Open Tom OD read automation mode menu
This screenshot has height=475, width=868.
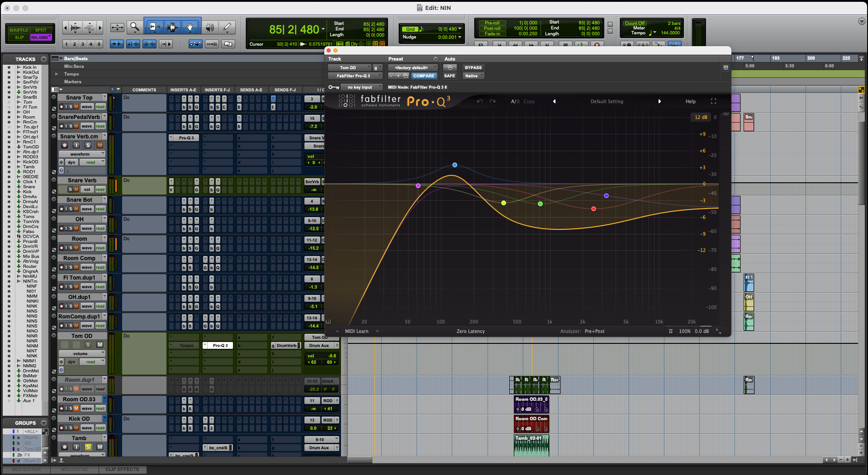[x=92, y=362]
